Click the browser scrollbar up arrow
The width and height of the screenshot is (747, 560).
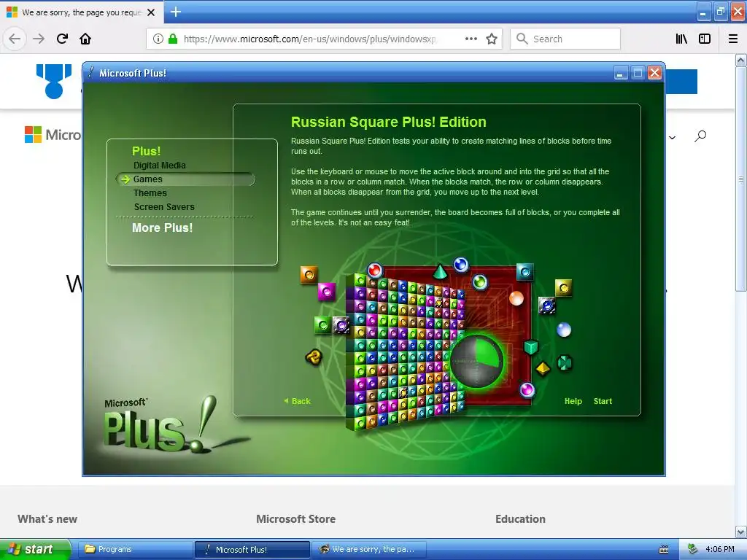point(741,60)
